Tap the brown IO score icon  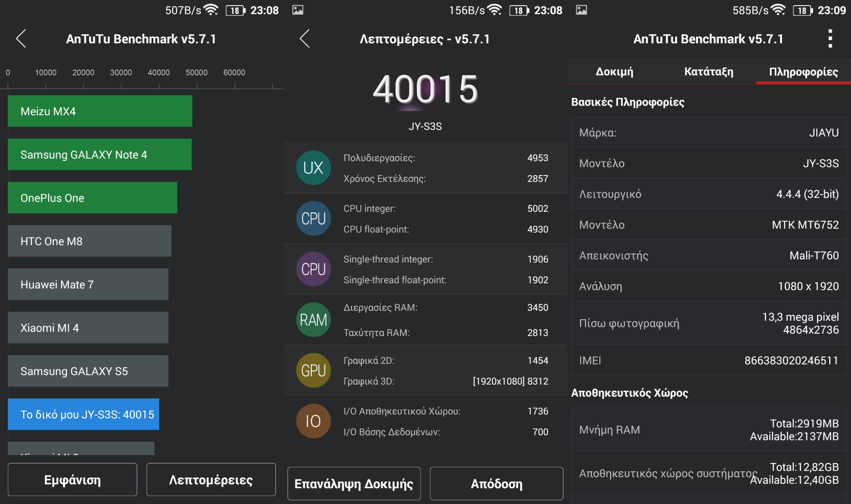pos(313,421)
